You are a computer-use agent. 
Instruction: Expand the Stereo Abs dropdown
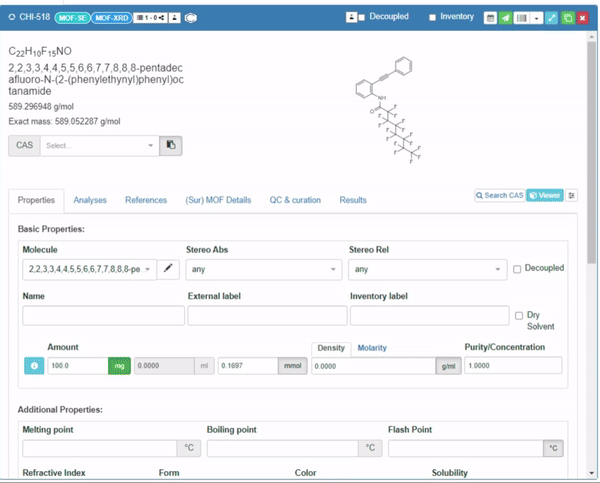(264, 269)
